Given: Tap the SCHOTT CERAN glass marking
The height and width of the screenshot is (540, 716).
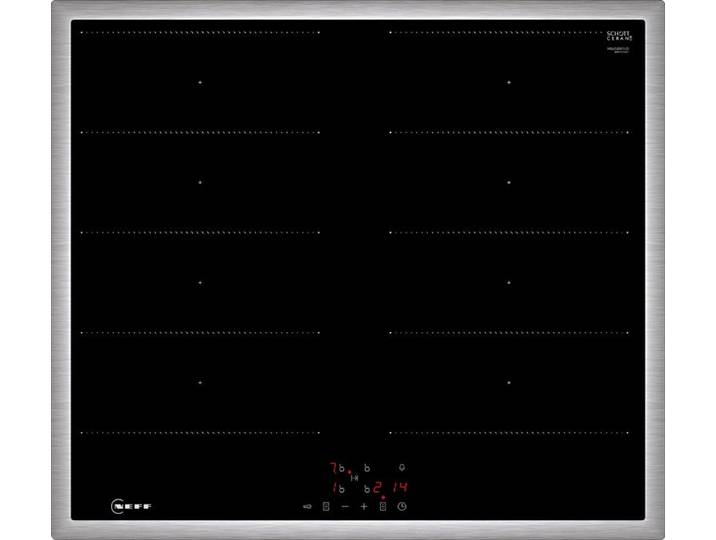Looking at the screenshot, I should pyautogui.click(x=619, y=36).
